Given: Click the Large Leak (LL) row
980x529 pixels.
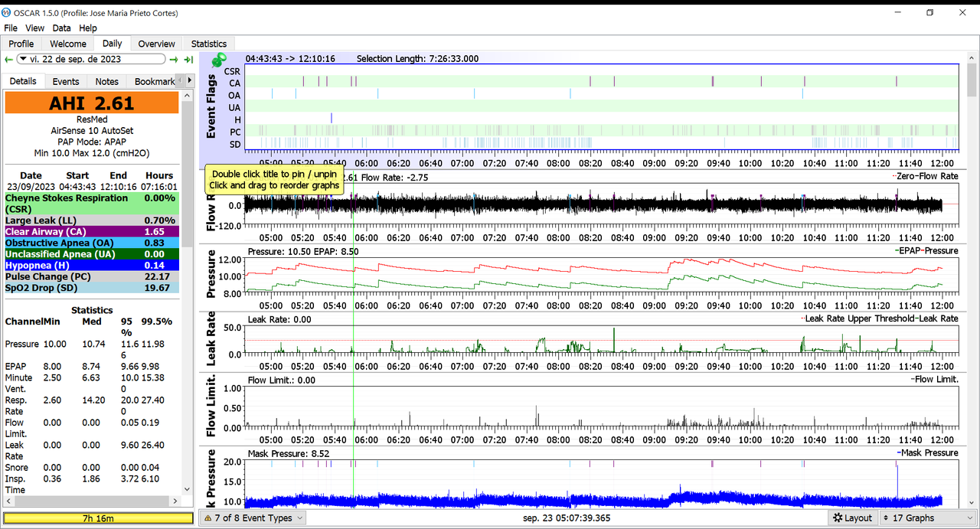Looking at the screenshot, I should pos(92,220).
